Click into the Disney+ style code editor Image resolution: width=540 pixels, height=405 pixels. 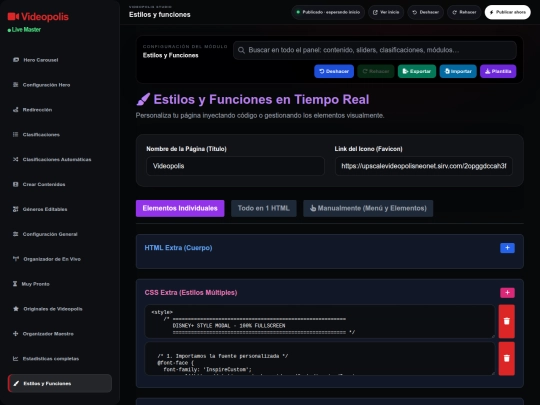(x=320, y=321)
